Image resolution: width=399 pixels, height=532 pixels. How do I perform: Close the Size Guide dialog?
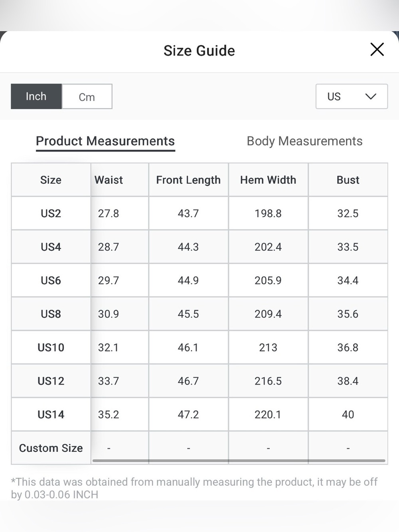[x=377, y=49]
